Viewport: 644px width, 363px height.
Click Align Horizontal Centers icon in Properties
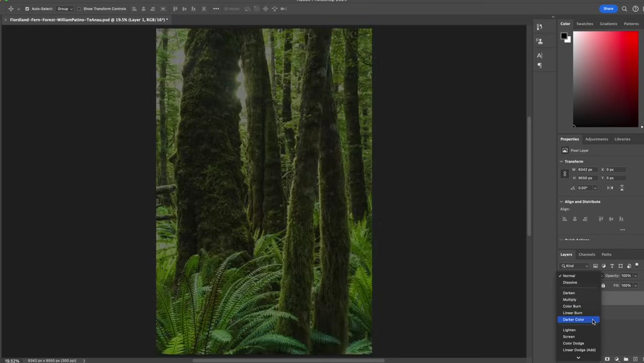click(x=575, y=219)
